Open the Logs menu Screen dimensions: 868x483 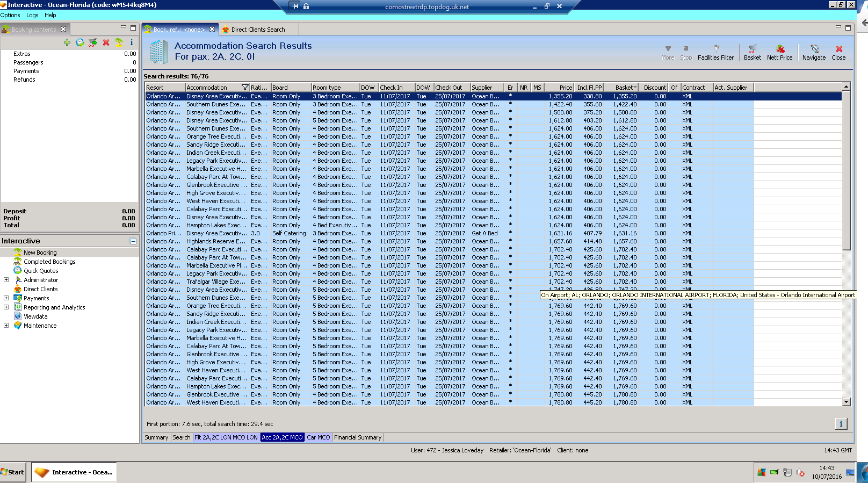32,15
